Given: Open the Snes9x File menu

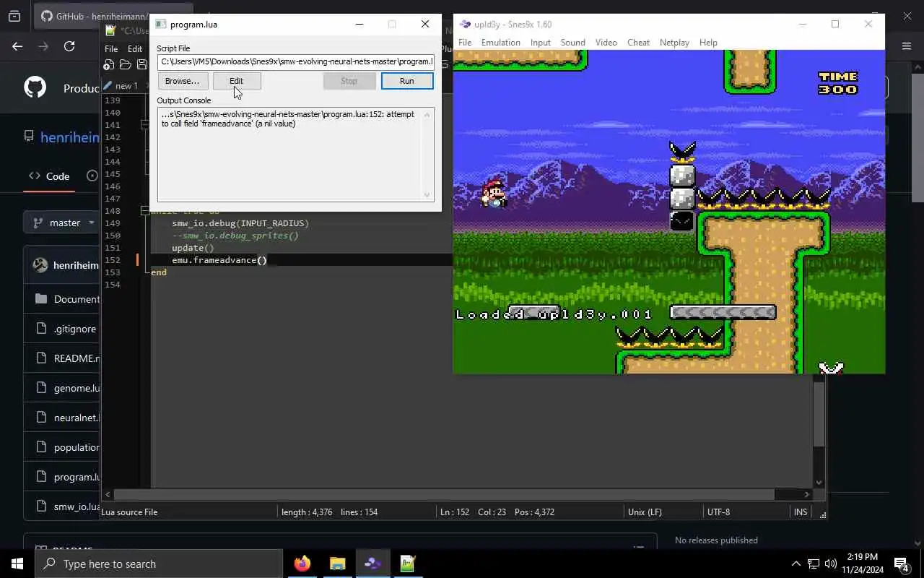Looking at the screenshot, I should point(465,43).
